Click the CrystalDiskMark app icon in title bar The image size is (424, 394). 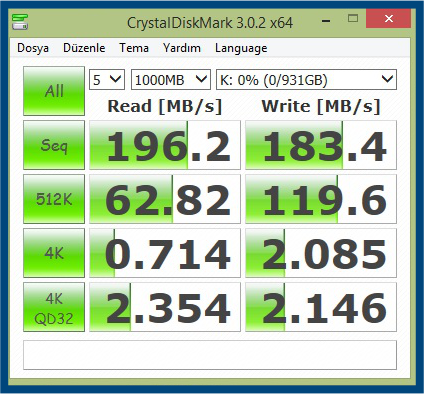point(20,22)
